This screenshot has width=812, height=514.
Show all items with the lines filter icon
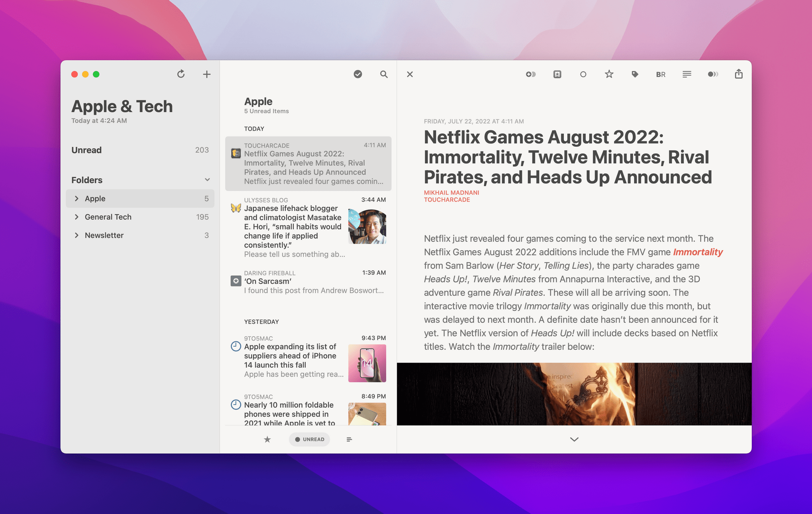pos(349,439)
